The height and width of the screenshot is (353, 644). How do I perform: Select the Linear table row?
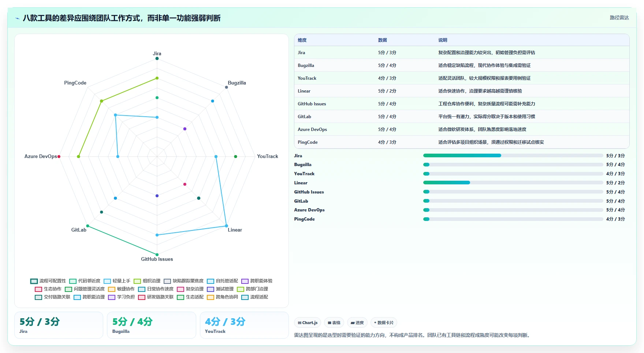pyautogui.click(x=462, y=91)
